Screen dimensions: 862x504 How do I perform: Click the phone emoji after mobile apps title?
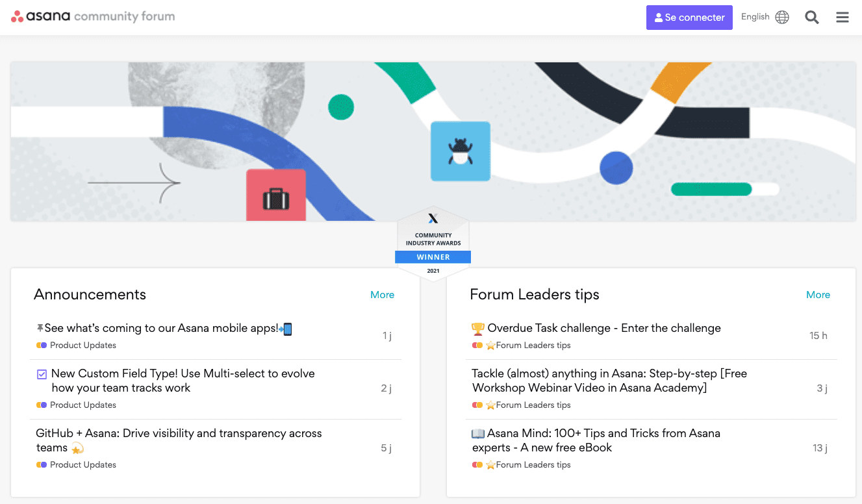click(286, 329)
